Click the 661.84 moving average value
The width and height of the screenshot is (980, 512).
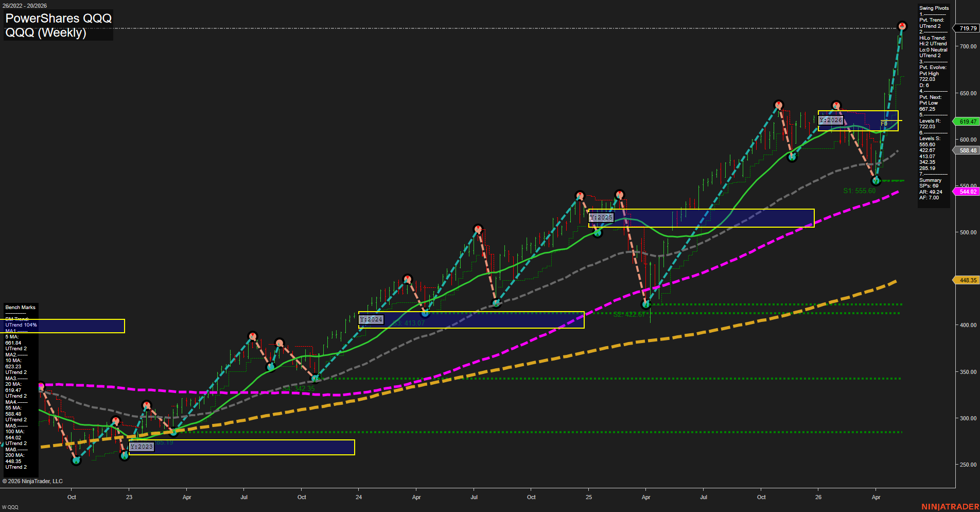pos(13,343)
